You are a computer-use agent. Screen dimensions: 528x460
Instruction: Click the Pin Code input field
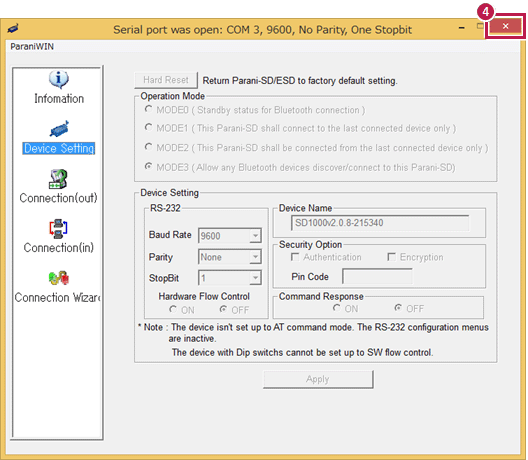pos(377,276)
